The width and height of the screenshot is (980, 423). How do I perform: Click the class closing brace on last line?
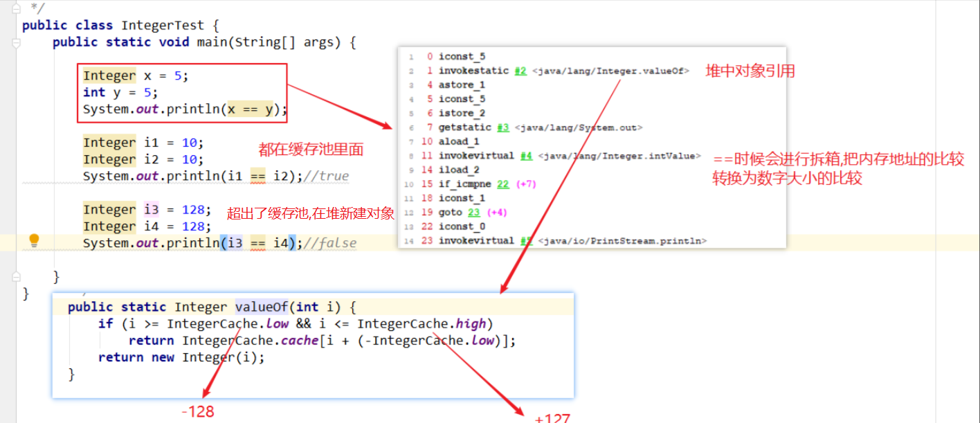point(26,294)
